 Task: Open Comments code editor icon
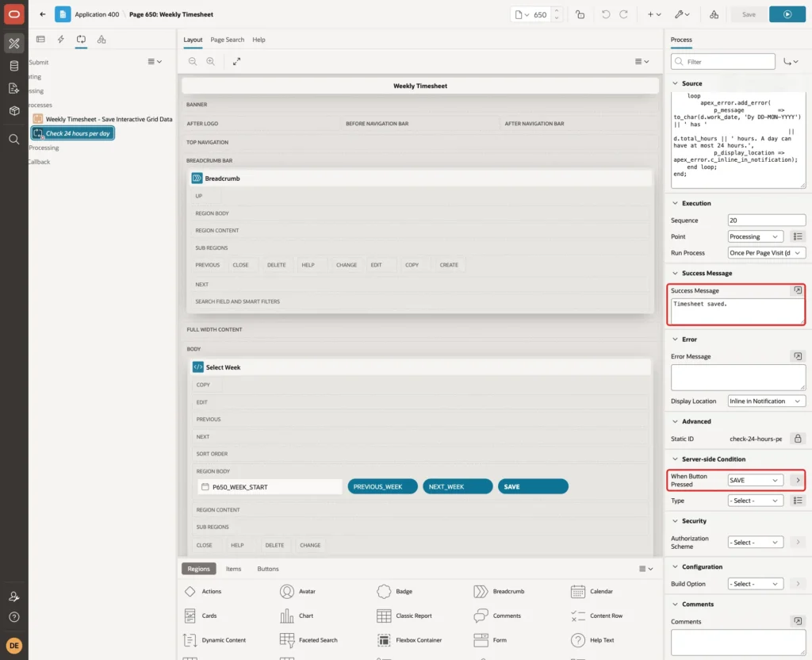(798, 620)
